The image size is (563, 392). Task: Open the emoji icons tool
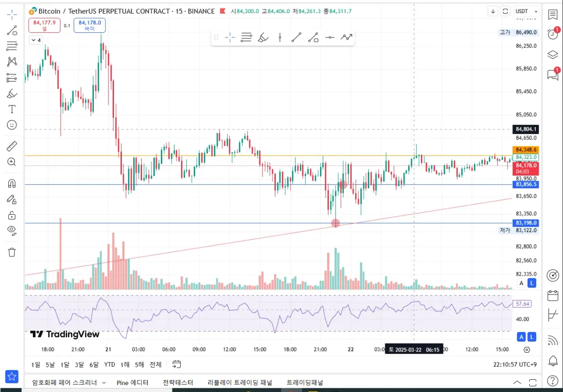tap(12, 125)
